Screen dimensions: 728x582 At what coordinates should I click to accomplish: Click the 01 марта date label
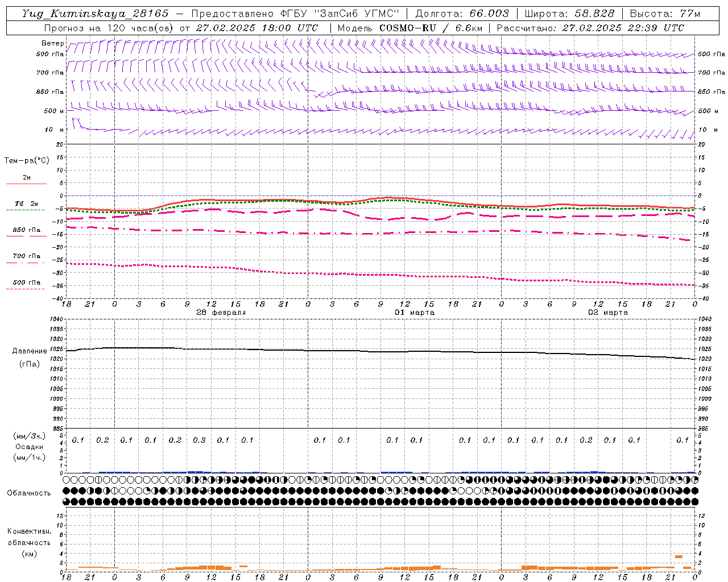coord(415,313)
